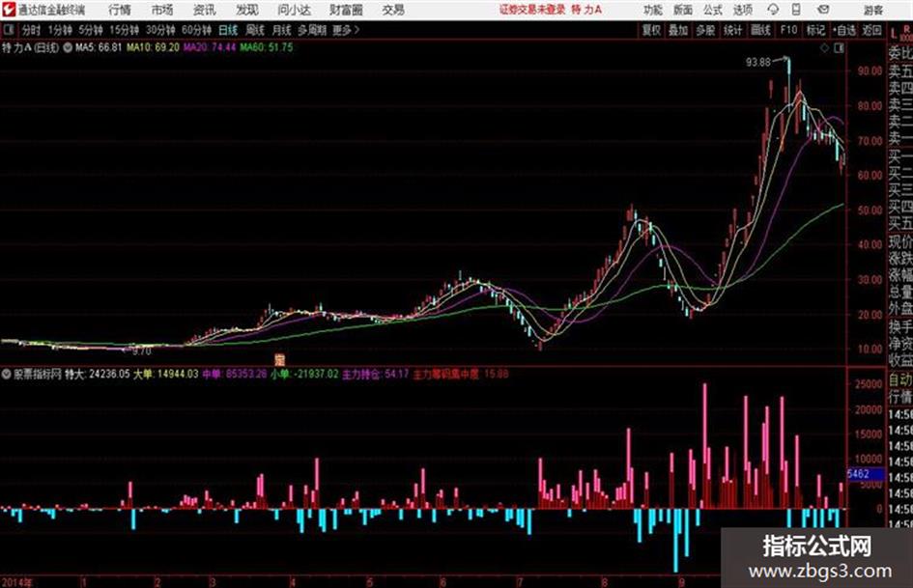
Task: Click the 画线 drawing tools button
Action: (760, 30)
